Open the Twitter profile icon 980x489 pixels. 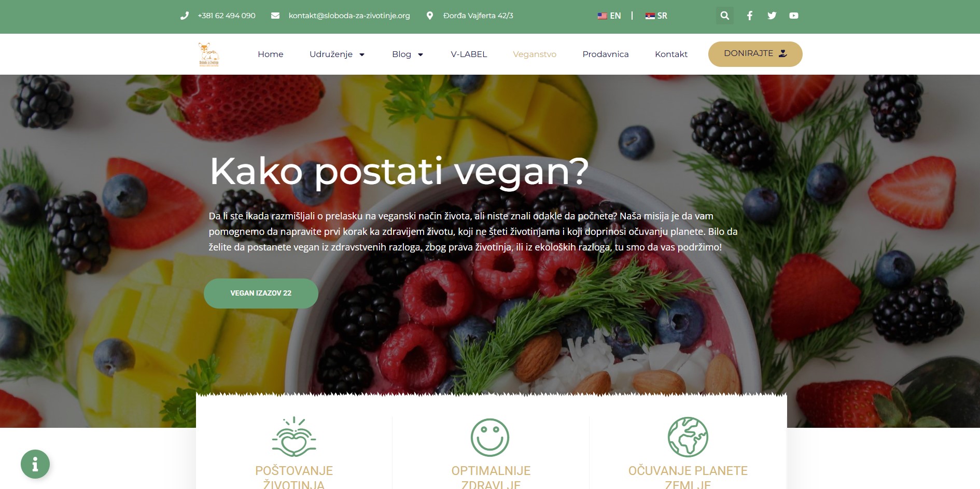772,16
